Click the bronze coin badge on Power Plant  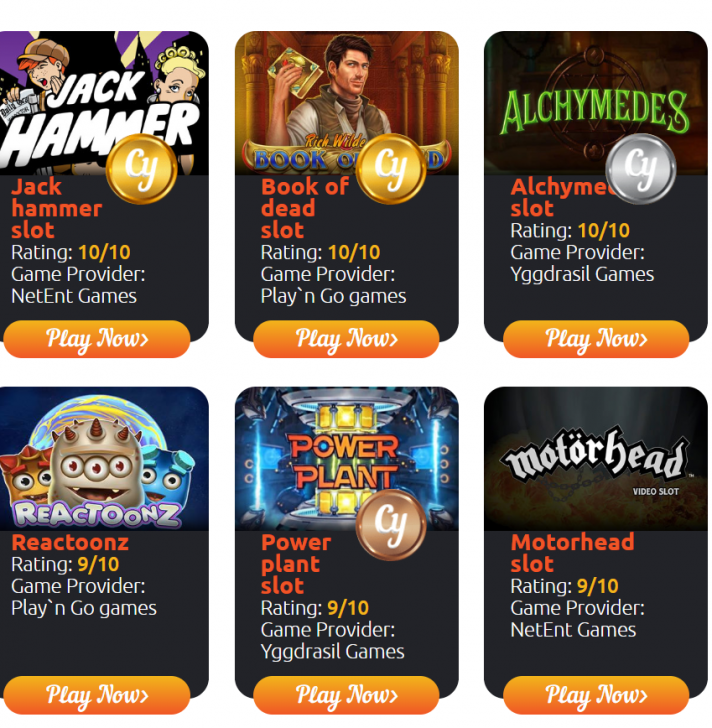point(391,525)
